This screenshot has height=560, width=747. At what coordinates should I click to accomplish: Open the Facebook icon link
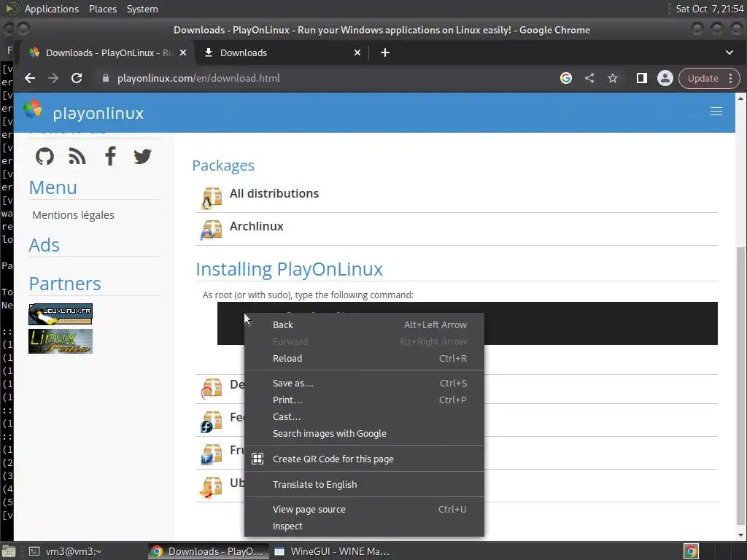click(x=110, y=156)
